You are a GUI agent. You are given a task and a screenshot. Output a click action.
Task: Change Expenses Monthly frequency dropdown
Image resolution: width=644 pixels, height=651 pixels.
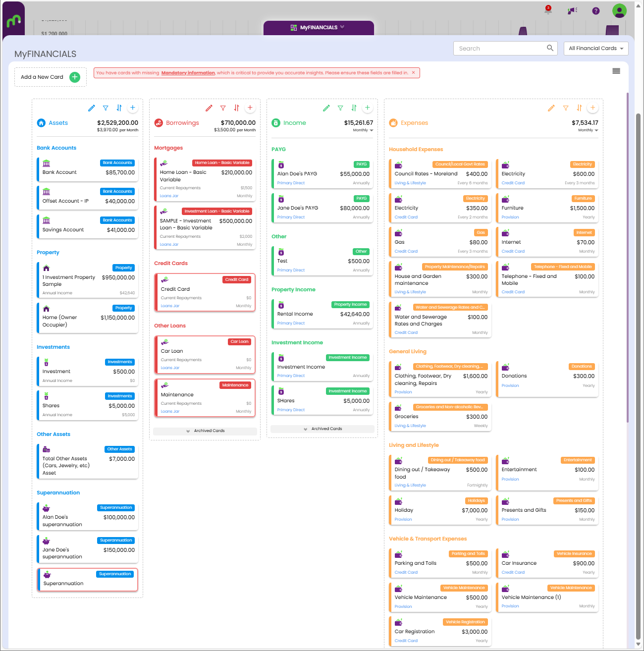[x=589, y=130]
